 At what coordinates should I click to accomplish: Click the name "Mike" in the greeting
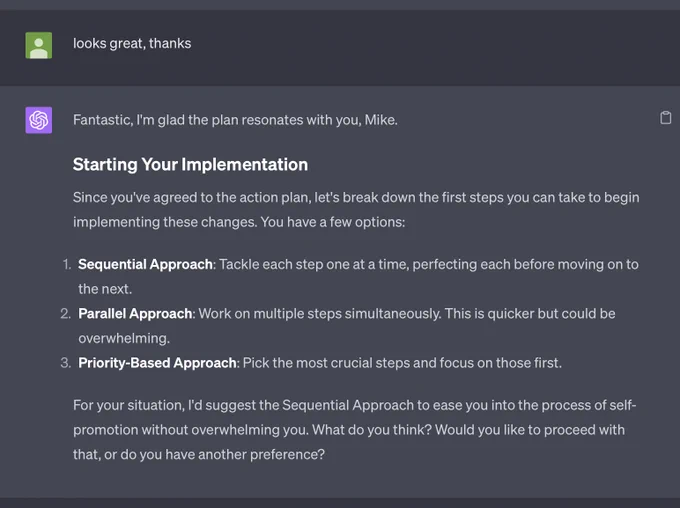pyautogui.click(x=379, y=120)
